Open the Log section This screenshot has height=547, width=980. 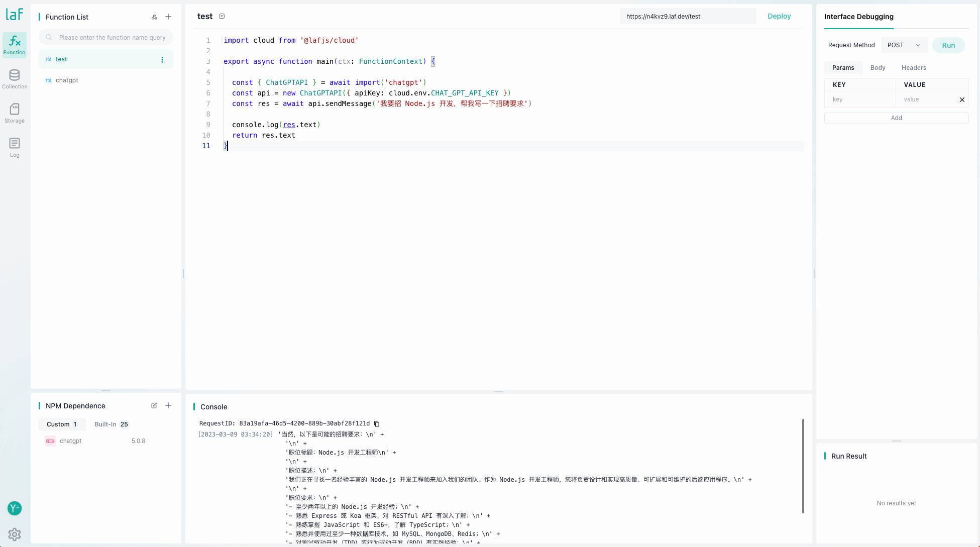[15, 148]
